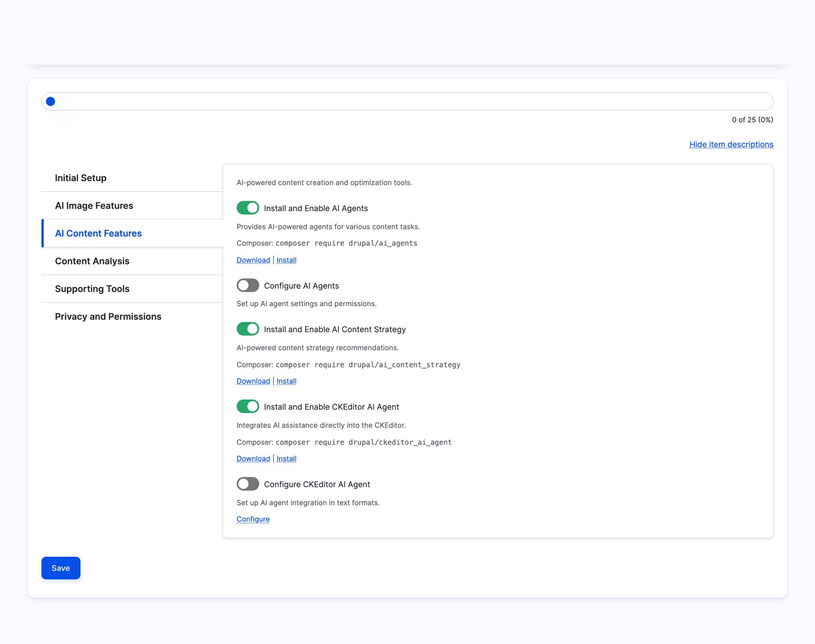Image resolution: width=815 pixels, height=644 pixels.
Task: Click 'AI-powered content strategy recommendations.' description
Action: point(318,348)
